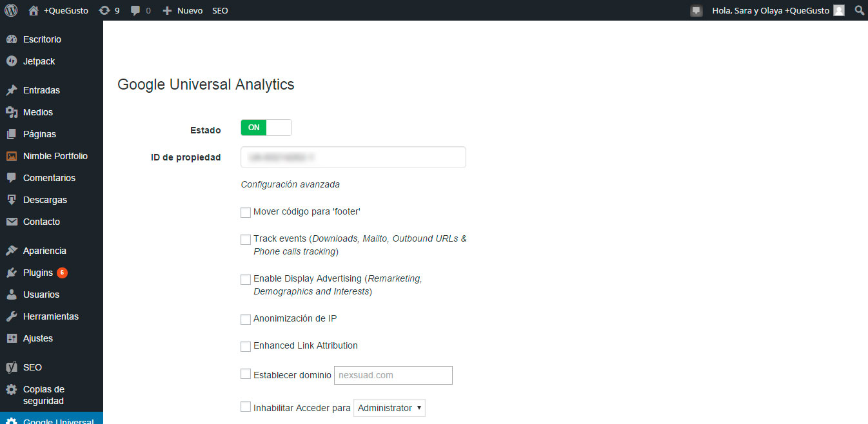
Task: Click the Ajustes settings icon
Action: coord(12,338)
